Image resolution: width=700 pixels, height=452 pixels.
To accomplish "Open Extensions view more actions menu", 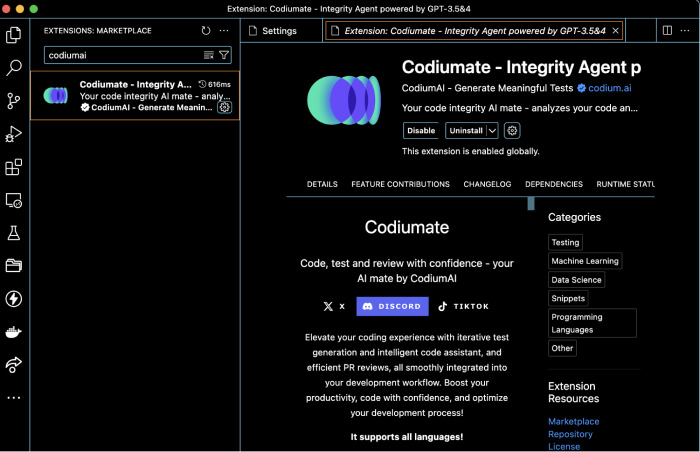I will pyautogui.click(x=224, y=31).
